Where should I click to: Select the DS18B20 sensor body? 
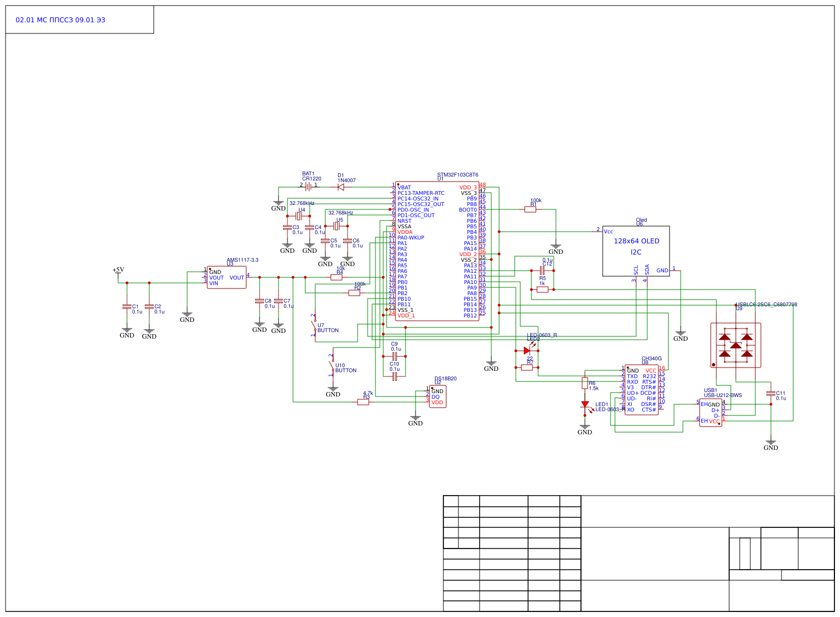click(438, 396)
